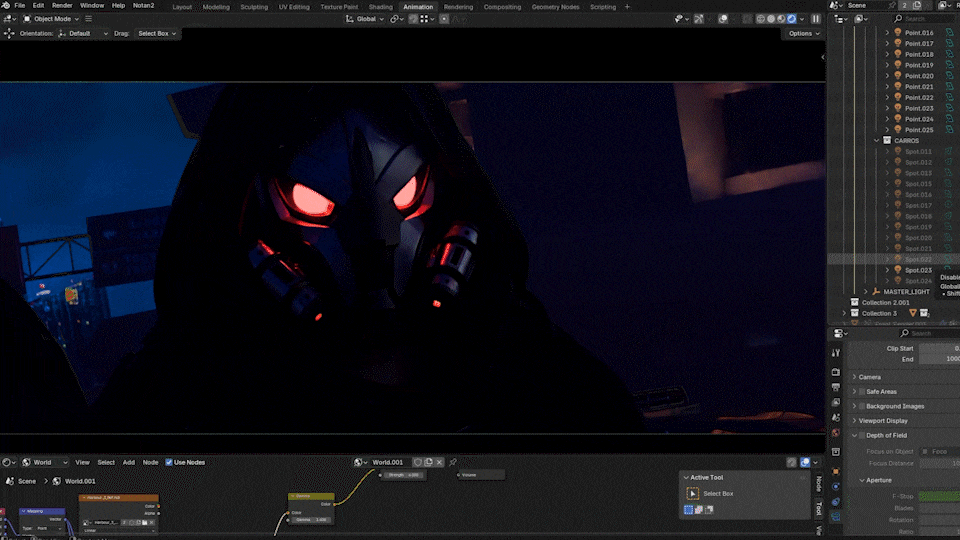Click the Select Box tool icon
The height and width of the screenshot is (540, 960).
pos(692,493)
